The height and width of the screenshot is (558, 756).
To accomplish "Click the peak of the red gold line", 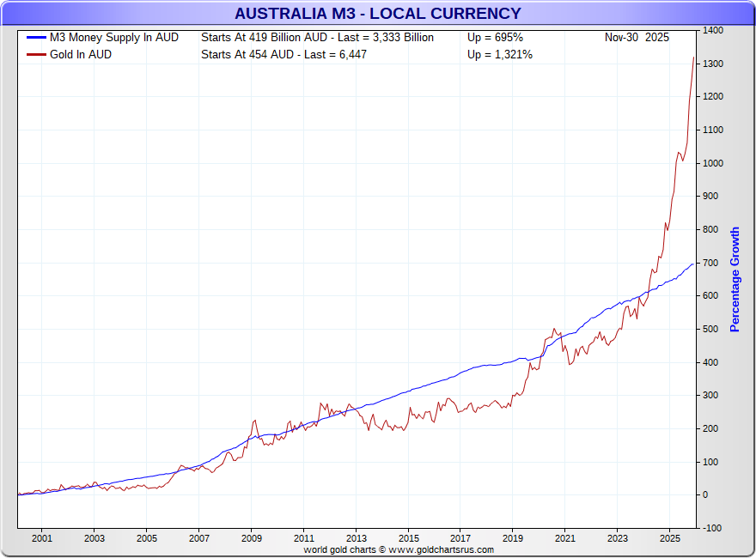I will point(693,58).
